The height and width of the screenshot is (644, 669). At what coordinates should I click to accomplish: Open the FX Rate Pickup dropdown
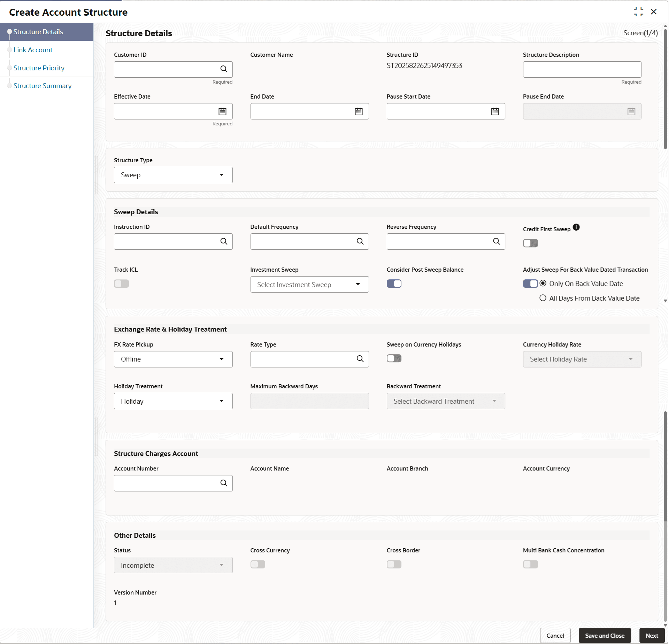coord(173,359)
